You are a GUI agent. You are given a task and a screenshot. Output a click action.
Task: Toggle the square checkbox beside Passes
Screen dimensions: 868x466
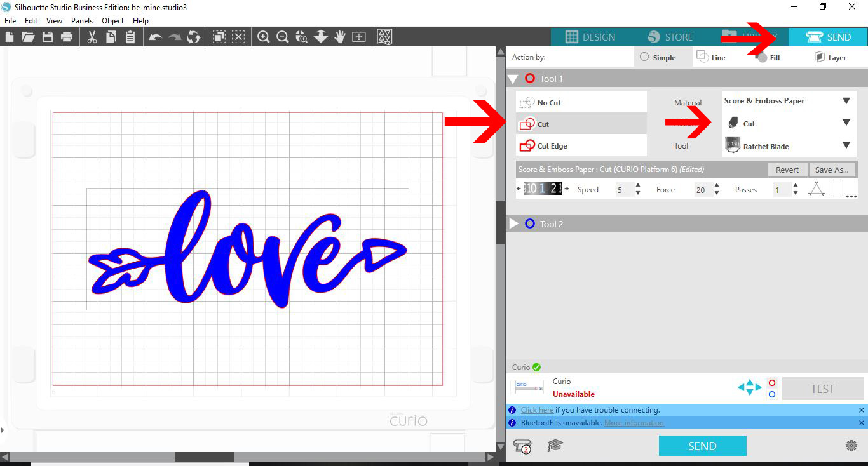837,188
